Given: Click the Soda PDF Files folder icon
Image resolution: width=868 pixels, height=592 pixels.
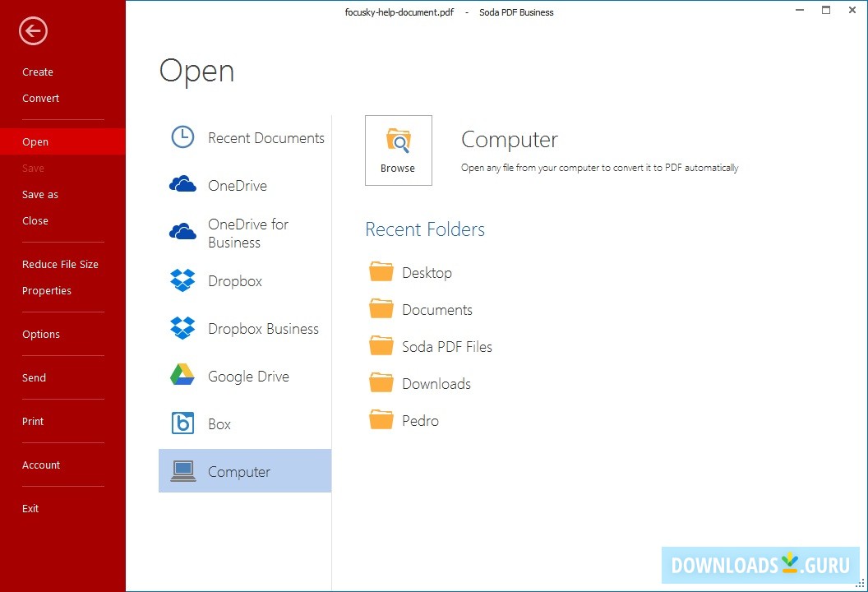Looking at the screenshot, I should (x=381, y=345).
